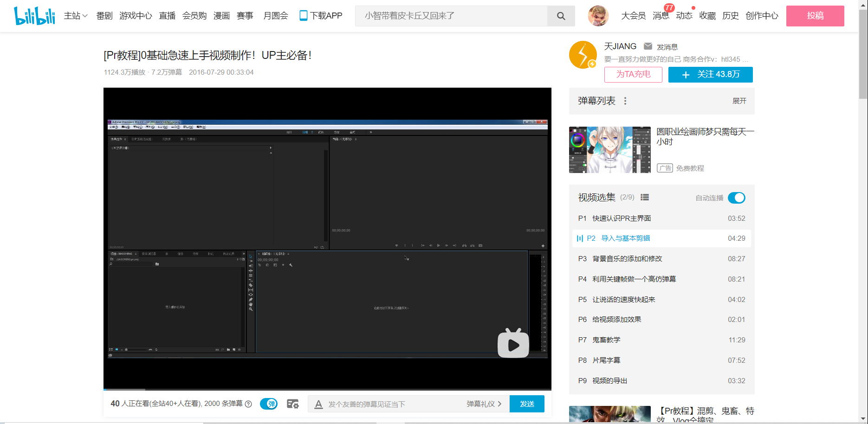
Task: Expand the 主站 dropdown in the navbar
Action: (x=75, y=15)
